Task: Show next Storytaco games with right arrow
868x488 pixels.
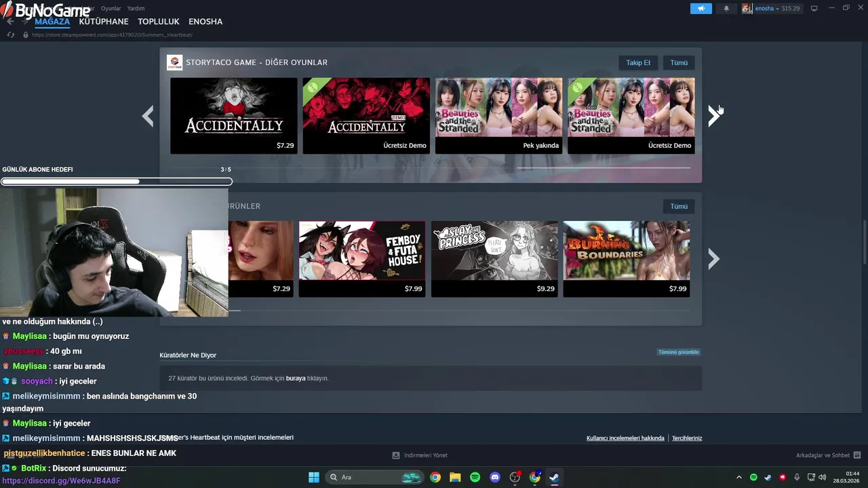Action: (713, 116)
